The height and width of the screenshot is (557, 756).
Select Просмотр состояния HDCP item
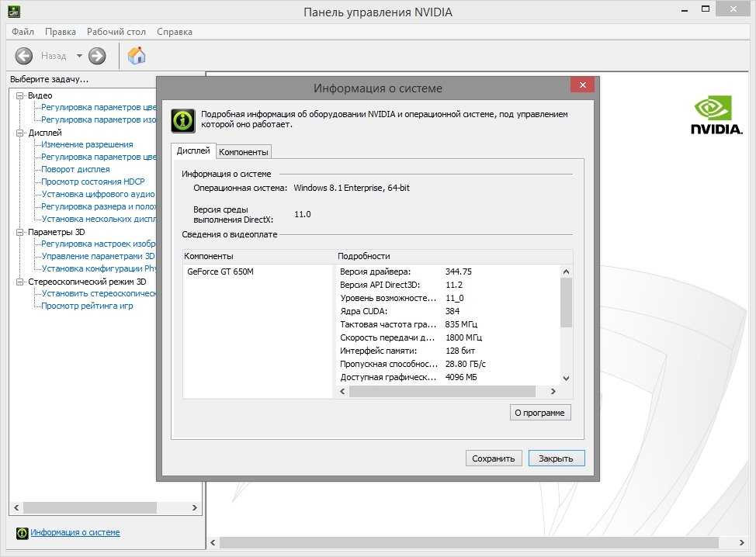click(x=93, y=182)
